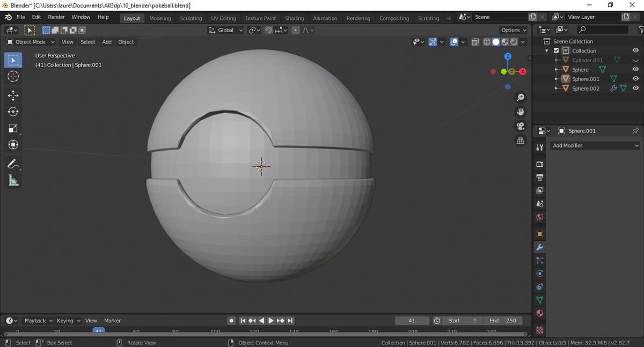Image resolution: width=644 pixels, height=347 pixels.
Task: Open Active Tool properties tab
Action: coord(540,146)
